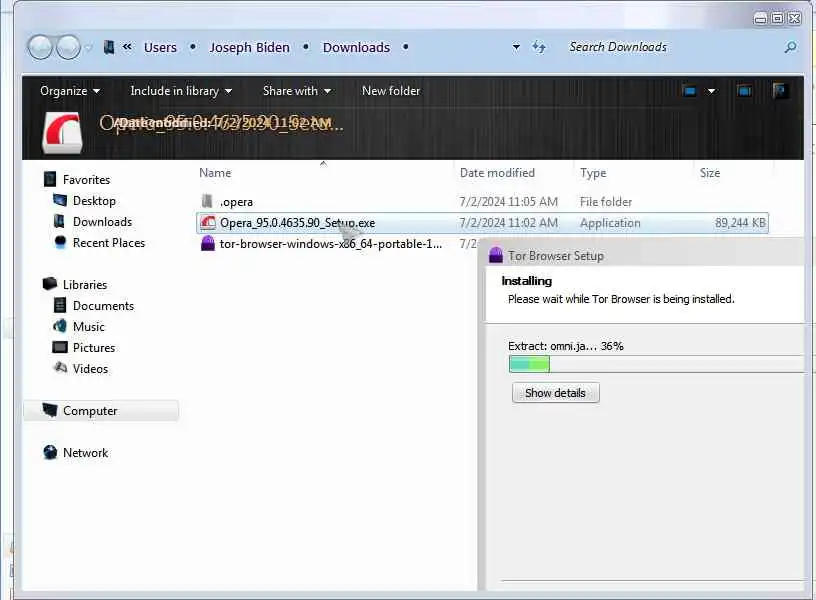Viewport: 816px width, 600px height.
Task: Open the Help icon in toolbar
Action: 781,91
